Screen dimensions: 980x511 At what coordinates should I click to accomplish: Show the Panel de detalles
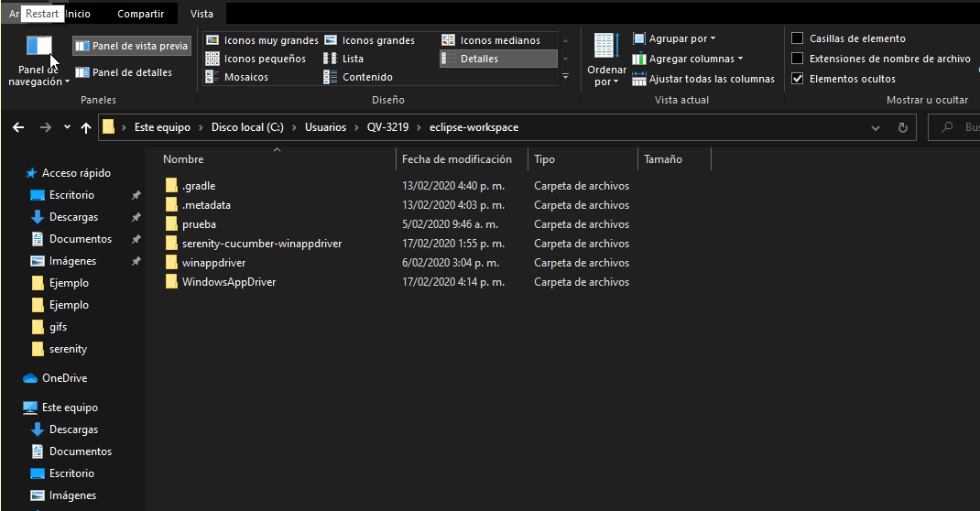pyautogui.click(x=124, y=72)
